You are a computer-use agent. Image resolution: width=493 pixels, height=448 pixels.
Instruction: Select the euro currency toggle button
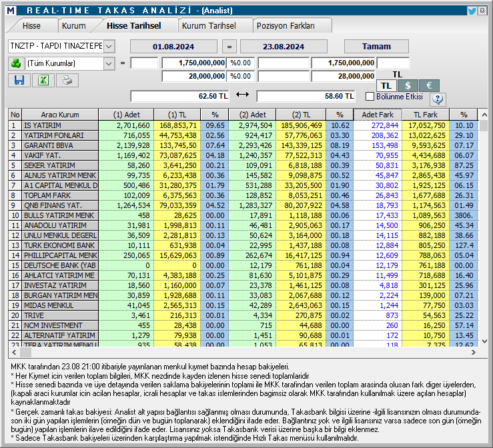point(429,85)
